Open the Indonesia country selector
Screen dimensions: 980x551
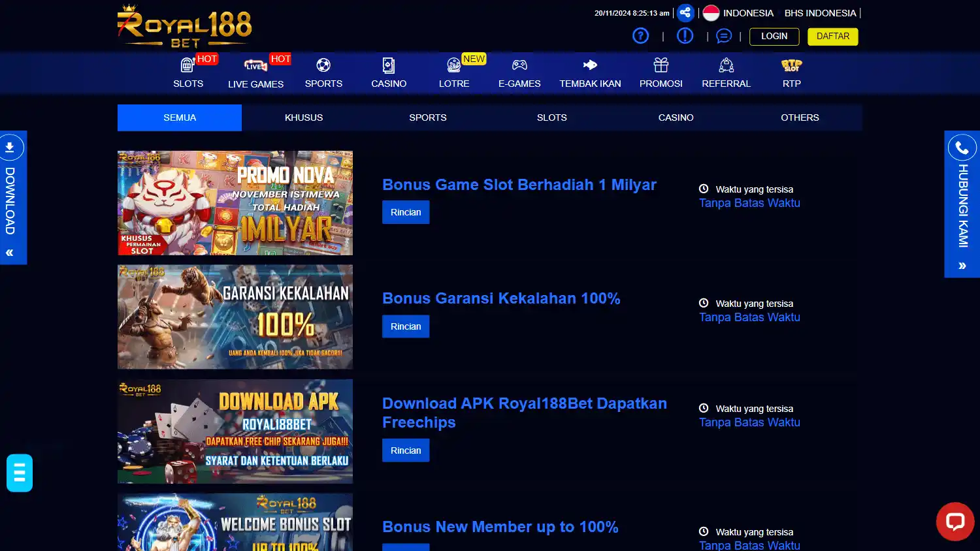(x=748, y=13)
